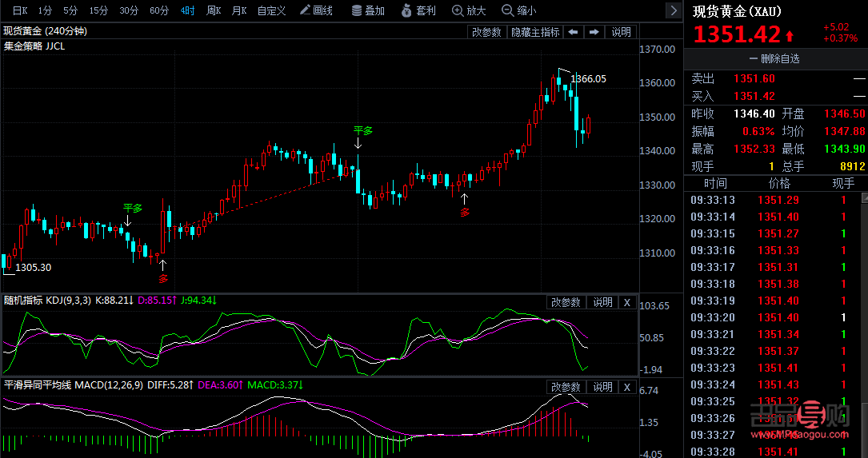This screenshot has height=458, width=868.
Task: Open the 自定义 custom period option
Action: [x=271, y=10]
